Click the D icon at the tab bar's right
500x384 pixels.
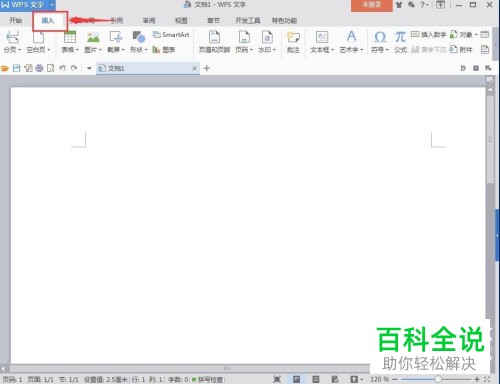click(x=463, y=68)
